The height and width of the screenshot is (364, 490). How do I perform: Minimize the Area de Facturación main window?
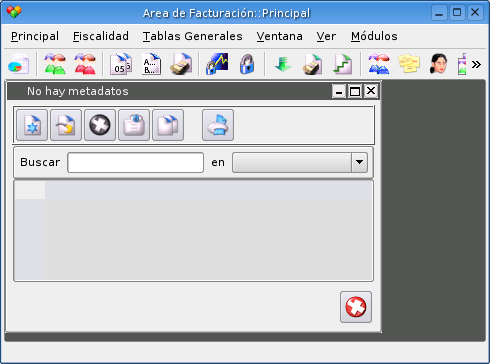coord(439,13)
